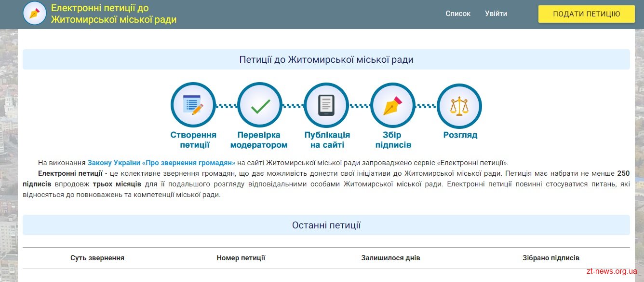Click the bold '250 підписів' text
This screenshot has width=644, height=282.
click(326, 179)
